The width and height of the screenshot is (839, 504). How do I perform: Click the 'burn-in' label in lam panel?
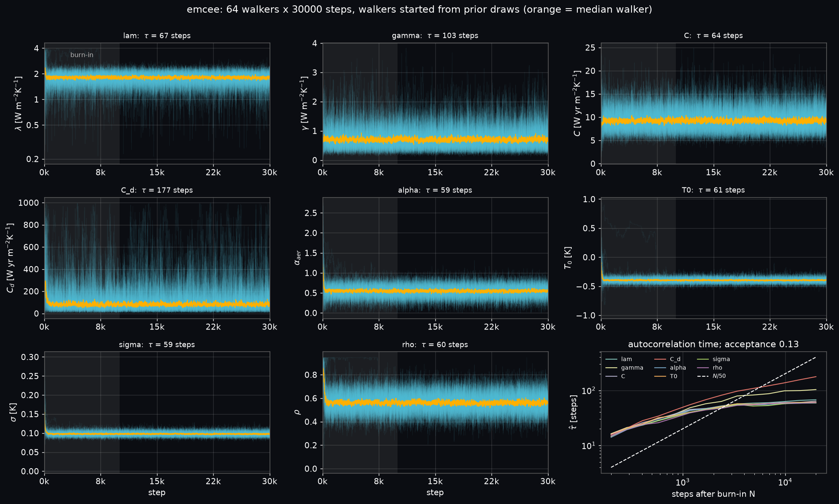coord(82,55)
